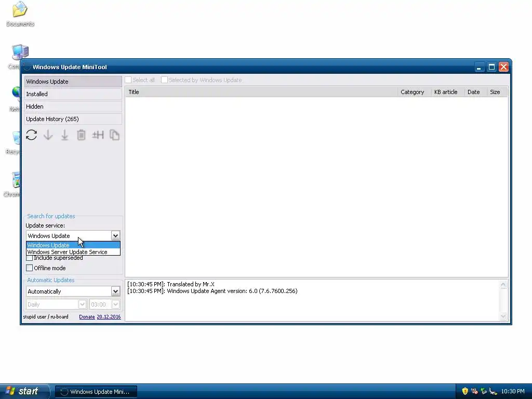Click the copy to clipboard icon
Screen dimensions: 532x399
[x=114, y=135]
